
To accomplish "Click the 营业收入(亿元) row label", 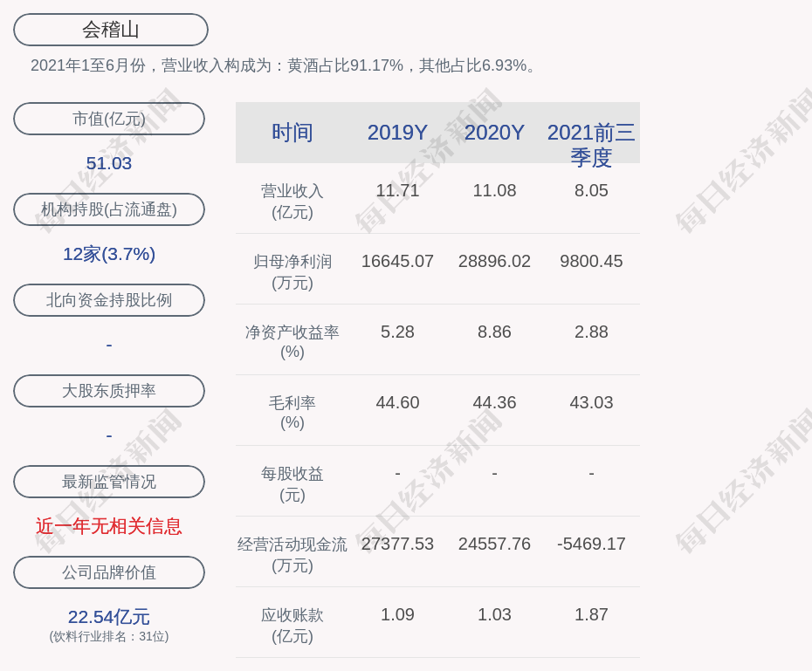I will (x=292, y=202).
